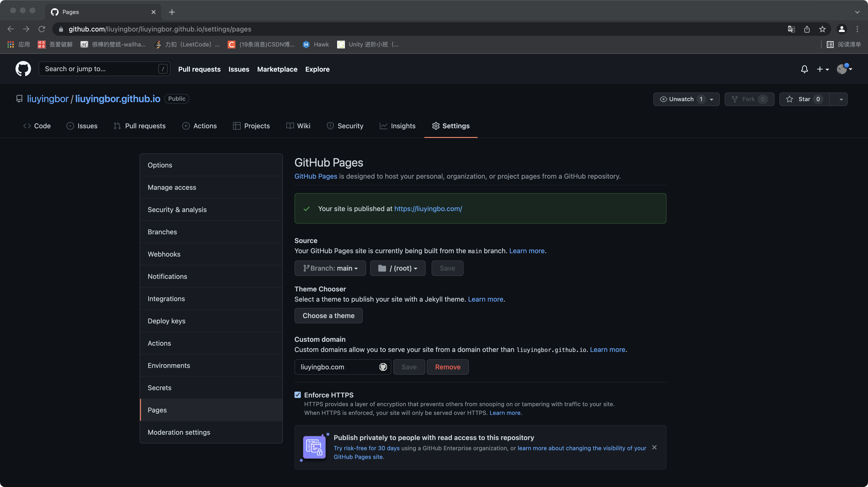Viewport: 868px width, 487px height.
Task: Open the reading list
Action: point(843,45)
